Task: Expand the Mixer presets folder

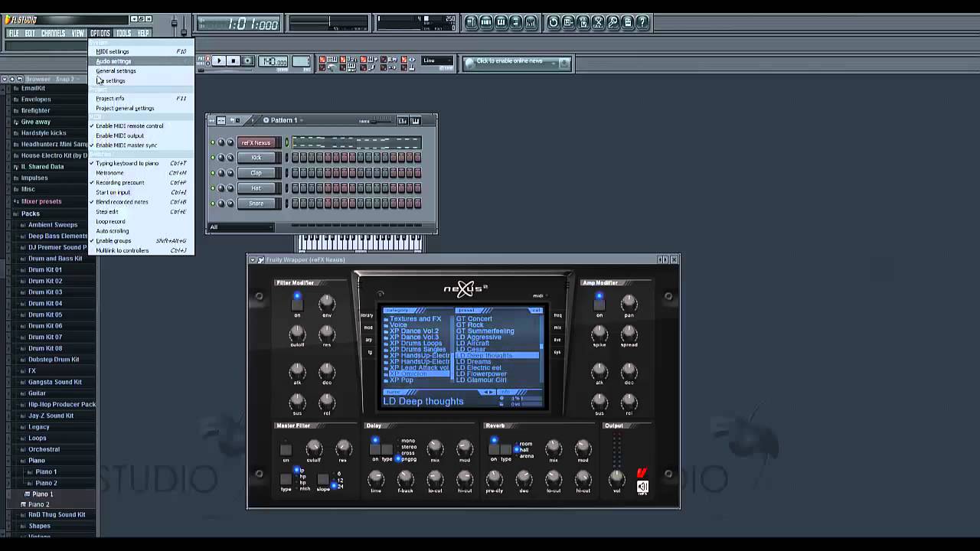Action: (x=41, y=202)
